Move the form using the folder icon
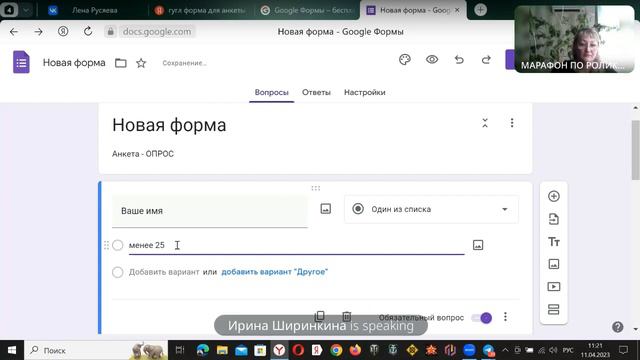Screen dimensions: 640x360 coord(120,63)
